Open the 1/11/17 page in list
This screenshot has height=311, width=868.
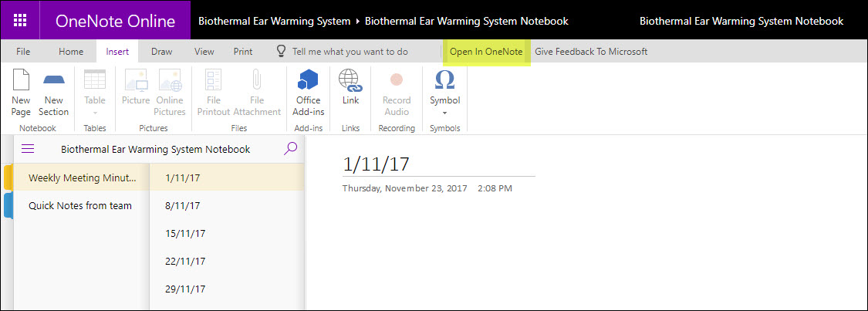click(226, 177)
